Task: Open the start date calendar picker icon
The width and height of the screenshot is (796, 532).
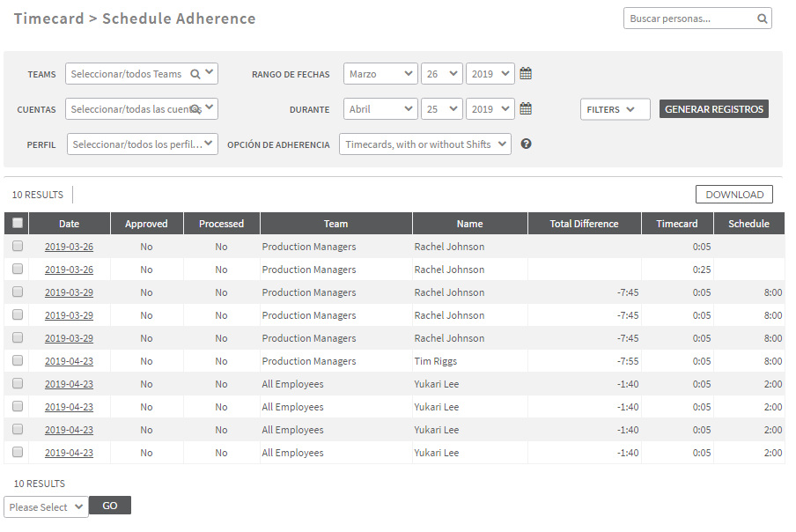Action: 526,74
